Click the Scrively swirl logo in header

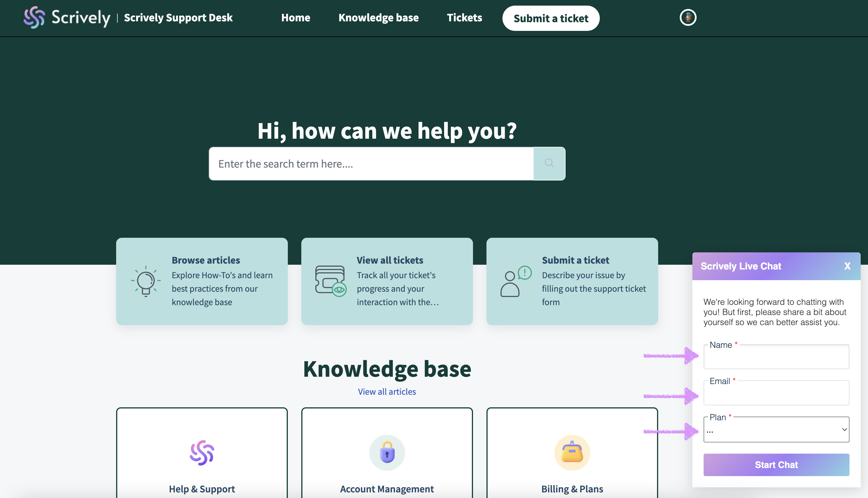point(34,17)
